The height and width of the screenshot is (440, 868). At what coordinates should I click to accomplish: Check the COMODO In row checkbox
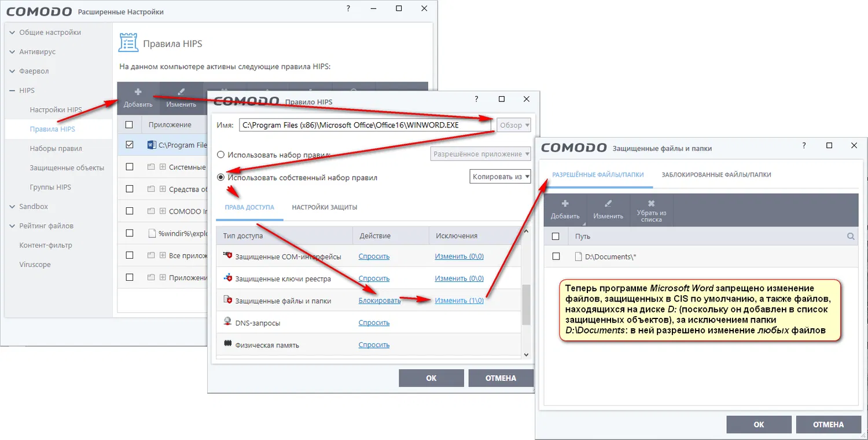tap(129, 211)
